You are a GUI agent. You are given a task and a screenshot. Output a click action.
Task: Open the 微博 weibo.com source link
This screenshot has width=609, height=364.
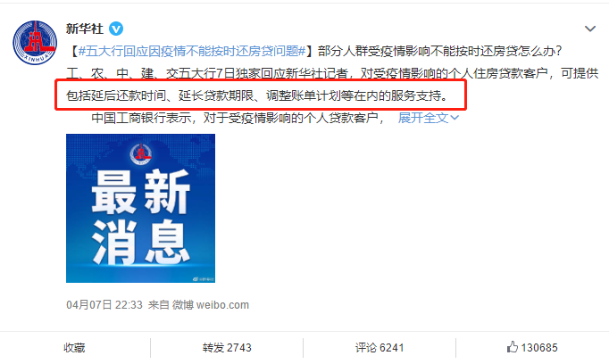tap(211, 305)
